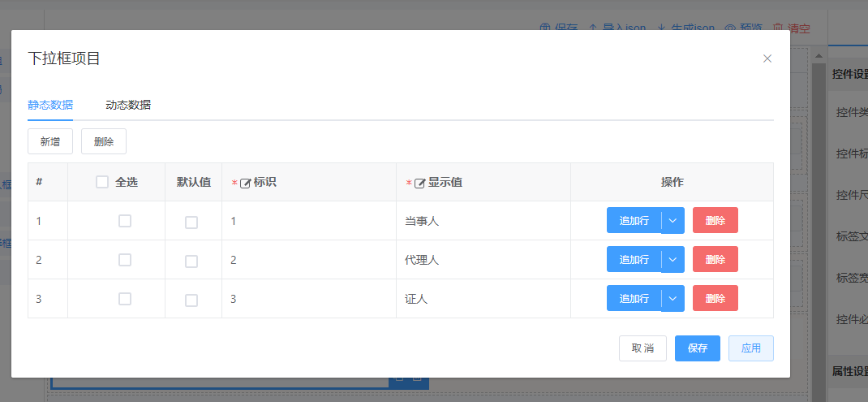Check the selection box for row 3

pos(125,299)
